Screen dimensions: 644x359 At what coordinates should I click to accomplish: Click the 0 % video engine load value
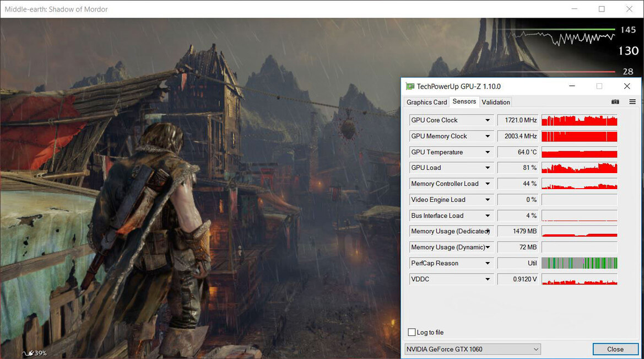click(x=517, y=200)
